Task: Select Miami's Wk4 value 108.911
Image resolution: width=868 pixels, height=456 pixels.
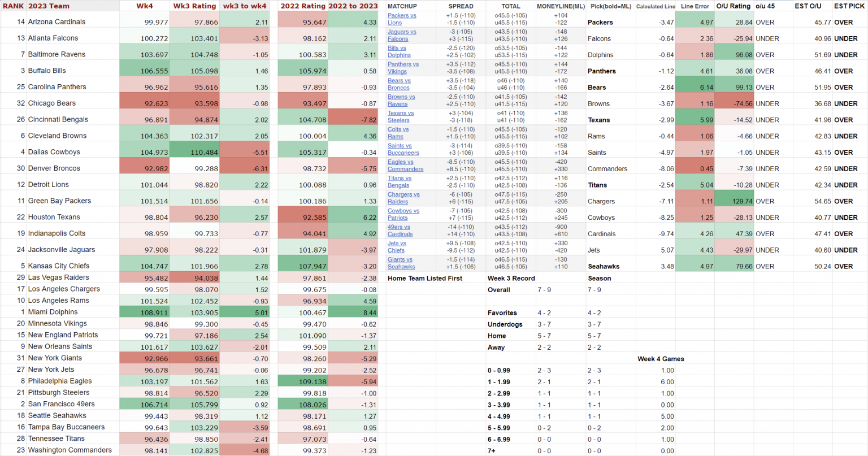Action: coord(145,312)
